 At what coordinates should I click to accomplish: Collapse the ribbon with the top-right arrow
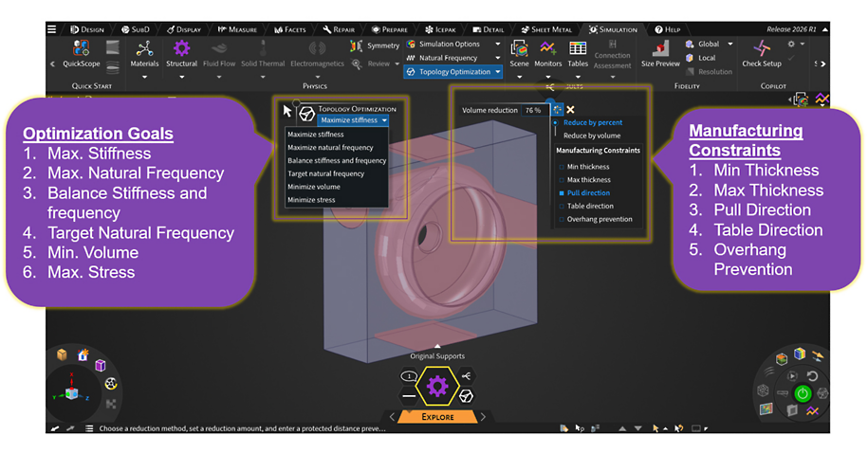(x=824, y=29)
